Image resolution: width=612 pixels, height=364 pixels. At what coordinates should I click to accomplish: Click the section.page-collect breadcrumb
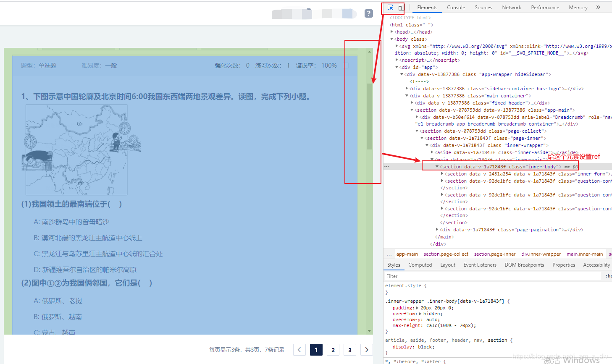446,254
